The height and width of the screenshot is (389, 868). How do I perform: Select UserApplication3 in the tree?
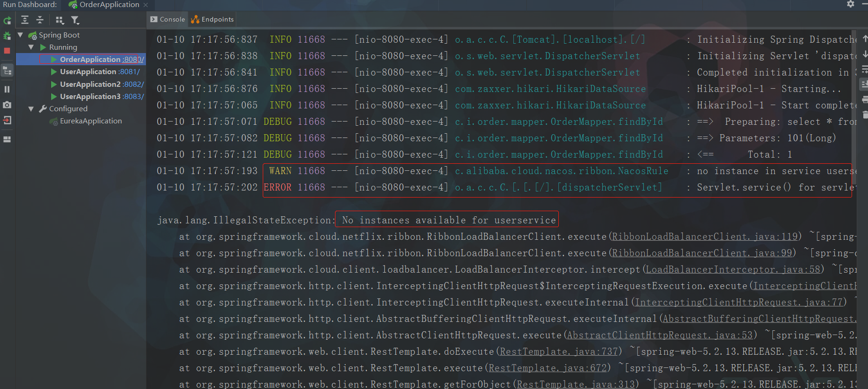90,96
